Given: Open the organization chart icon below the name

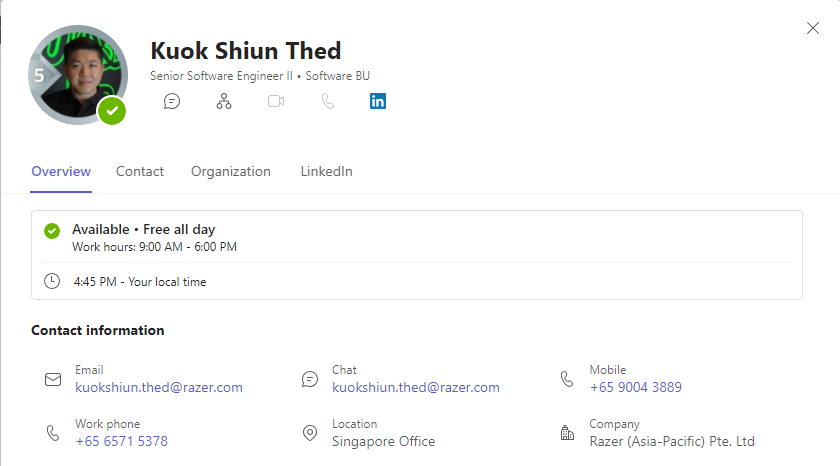Looking at the screenshot, I should click(x=224, y=101).
